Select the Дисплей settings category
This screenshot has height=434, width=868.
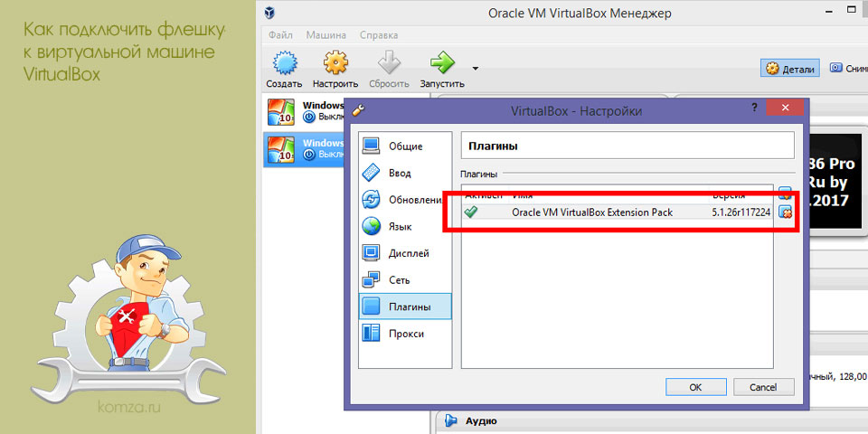(x=405, y=253)
